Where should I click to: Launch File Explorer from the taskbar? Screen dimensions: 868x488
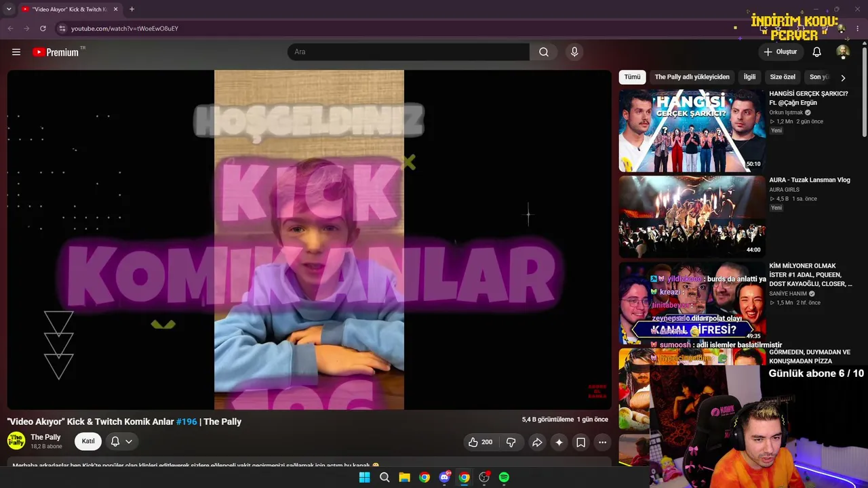pyautogui.click(x=404, y=477)
